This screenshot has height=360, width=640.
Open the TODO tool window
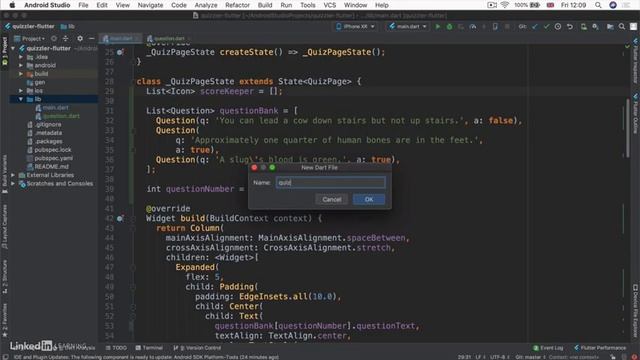(116, 348)
